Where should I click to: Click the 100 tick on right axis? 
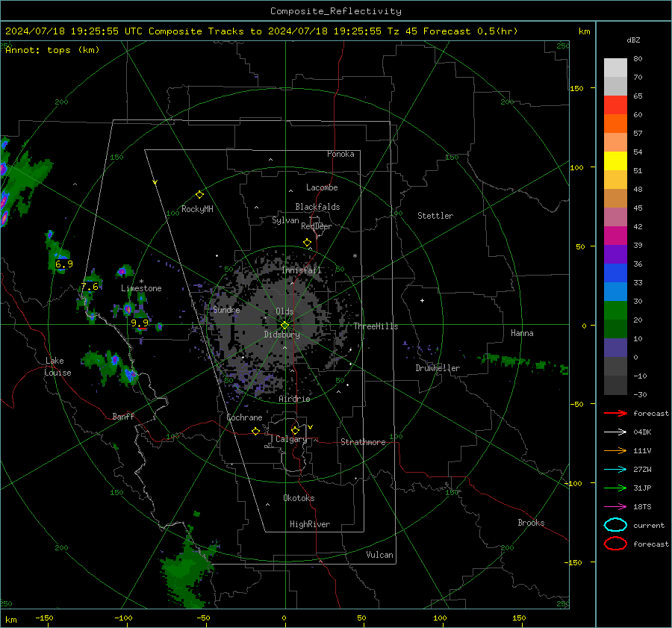[x=576, y=167]
